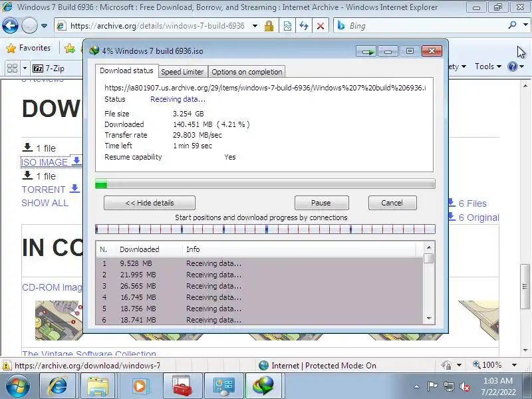Show hidden tray icons arrow
The height and width of the screenshot is (399, 532).
pos(417,386)
